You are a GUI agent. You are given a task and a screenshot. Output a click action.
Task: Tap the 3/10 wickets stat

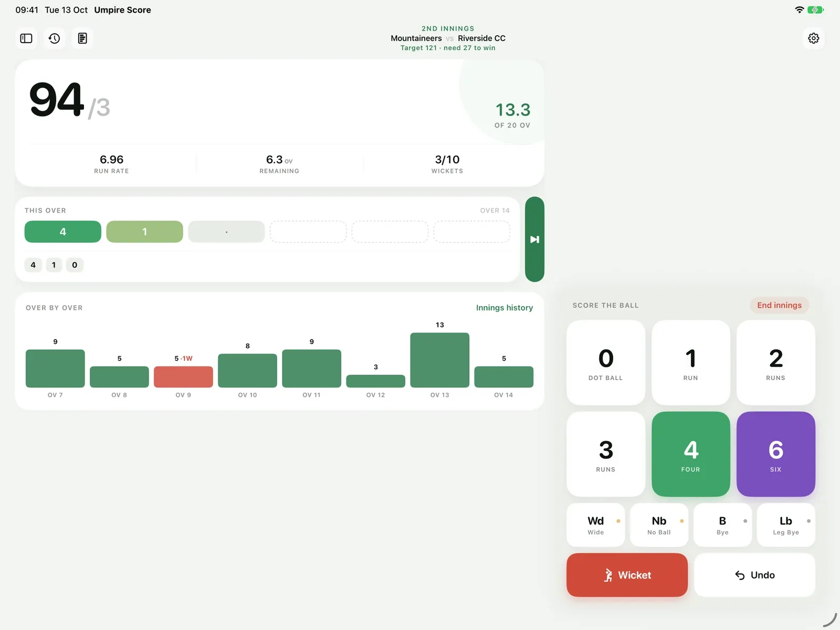[x=447, y=164]
